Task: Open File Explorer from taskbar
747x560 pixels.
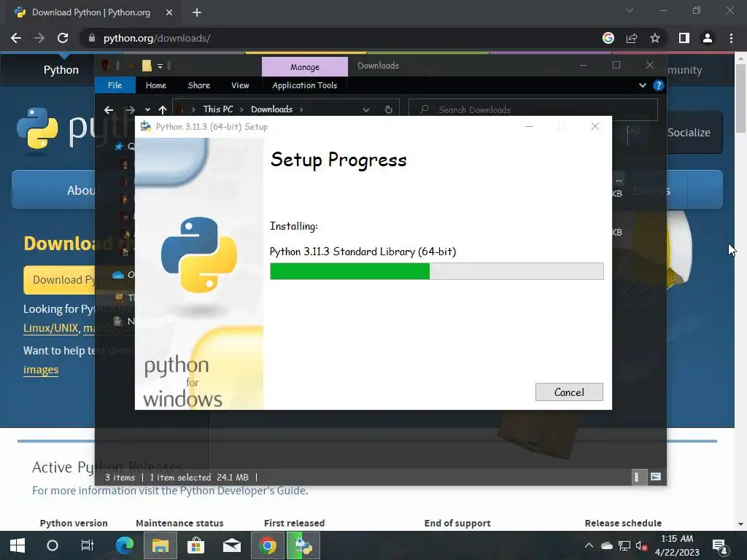Action: tap(160, 545)
